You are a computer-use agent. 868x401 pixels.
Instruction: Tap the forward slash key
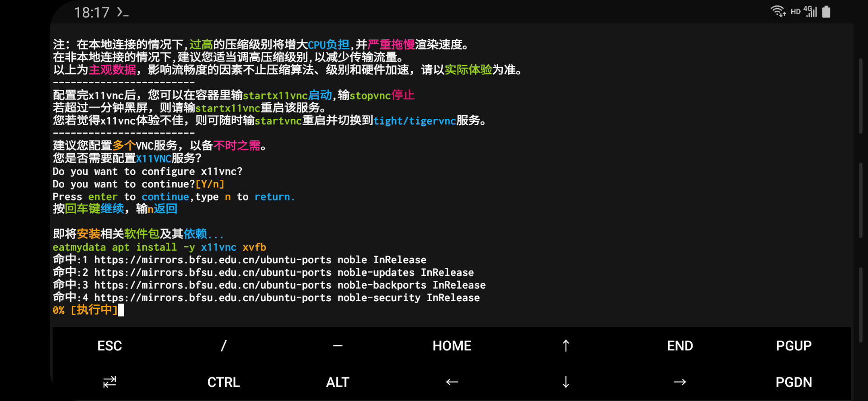point(223,345)
